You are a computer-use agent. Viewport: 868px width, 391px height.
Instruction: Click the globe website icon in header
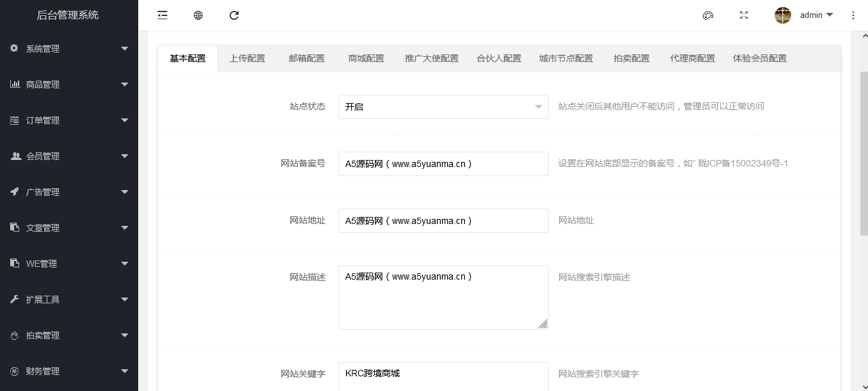click(x=198, y=15)
